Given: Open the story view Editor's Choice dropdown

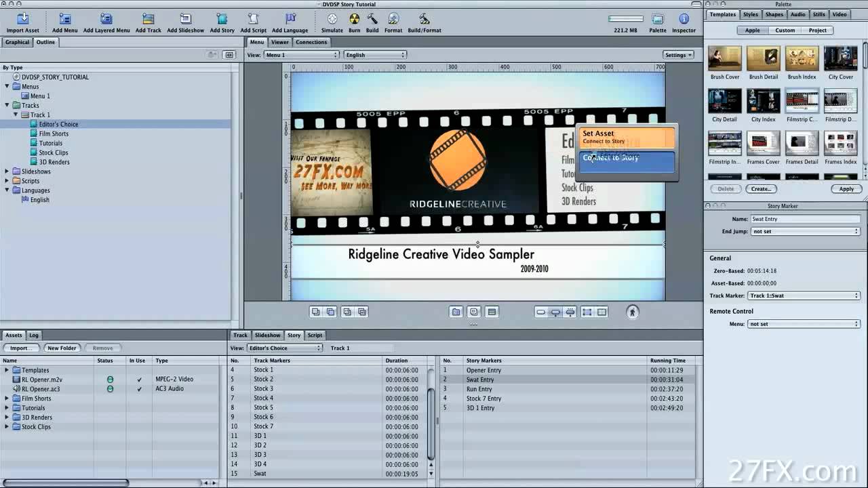Looking at the screenshot, I should [x=285, y=348].
